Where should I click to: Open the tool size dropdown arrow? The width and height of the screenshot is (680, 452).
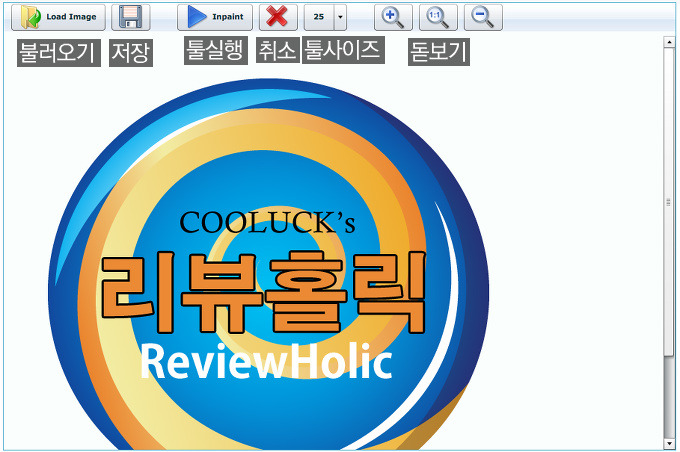[340, 17]
